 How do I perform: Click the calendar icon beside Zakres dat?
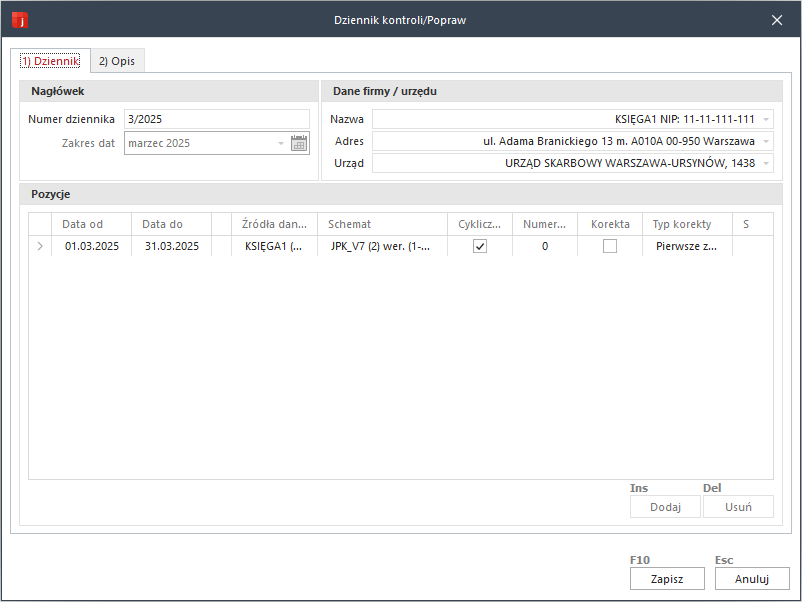click(299, 144)
